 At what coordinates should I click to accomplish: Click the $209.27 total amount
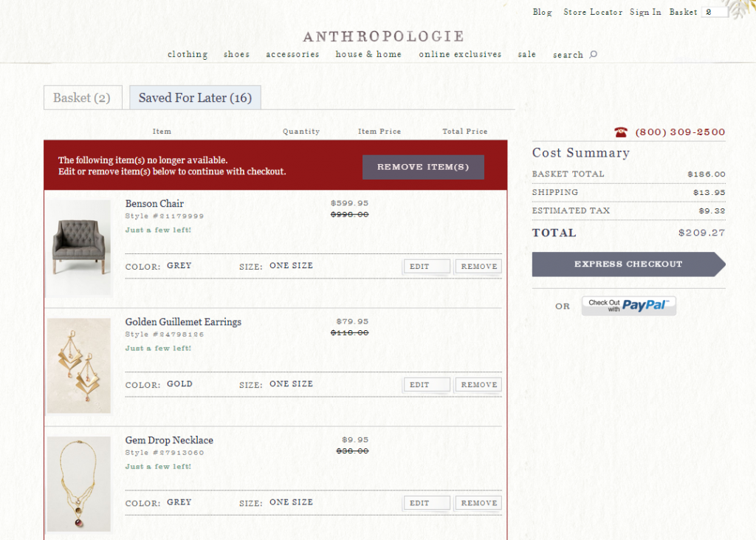click(x=701, y=233)
